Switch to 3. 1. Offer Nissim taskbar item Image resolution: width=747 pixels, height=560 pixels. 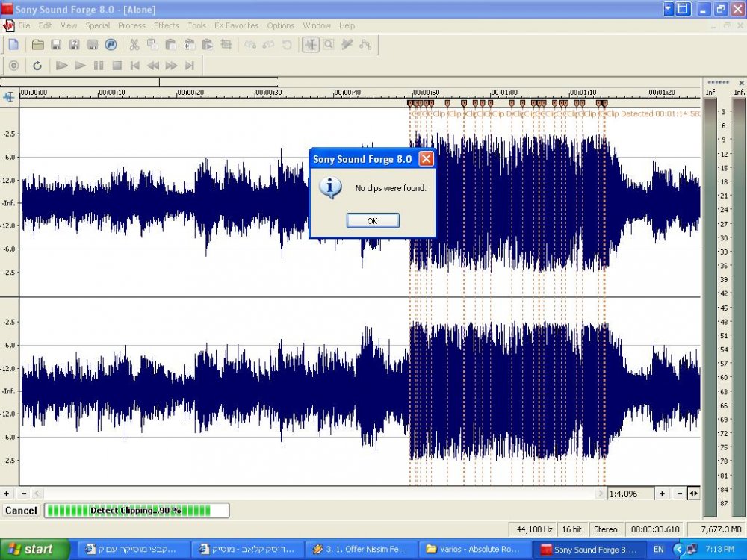[360, 549]
